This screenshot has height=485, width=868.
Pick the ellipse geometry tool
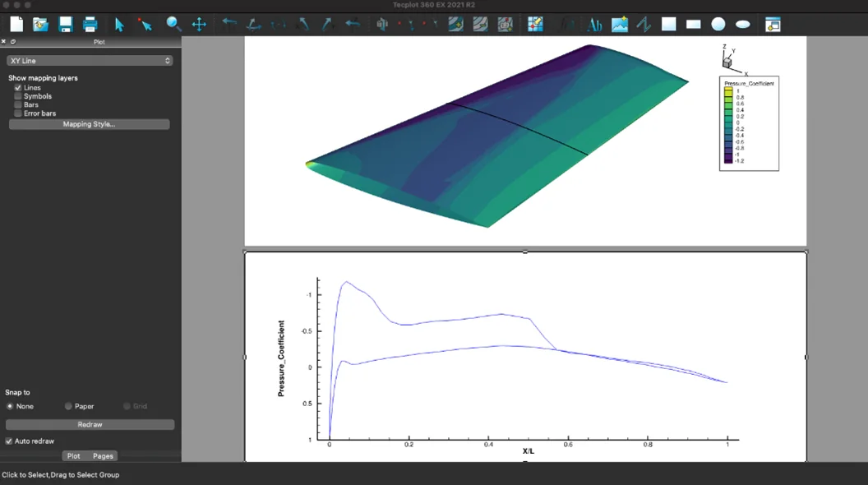coord(743,25)
